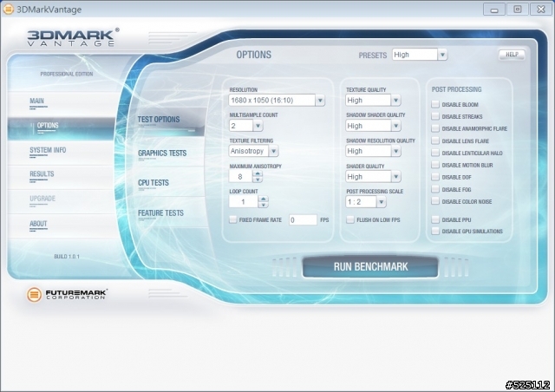The width and height of the screenshot is (555, 392).
Task: Open the Help button
Action: (x=512, y=55)
